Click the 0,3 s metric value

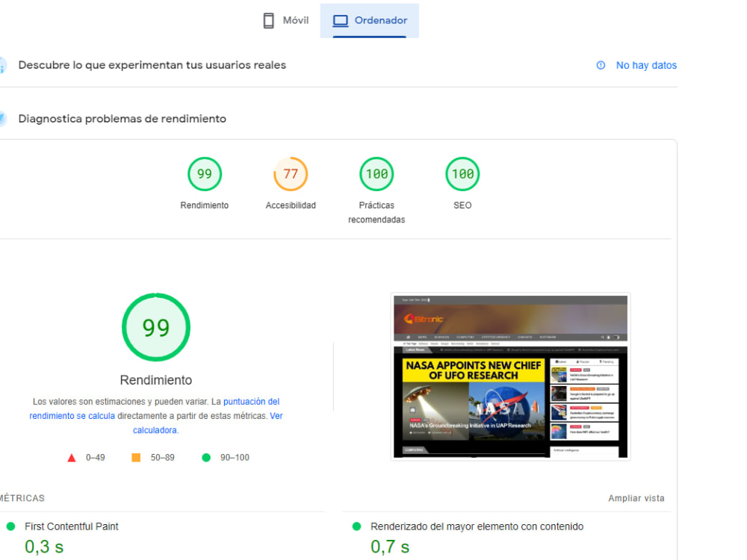[x=44, y=547]
